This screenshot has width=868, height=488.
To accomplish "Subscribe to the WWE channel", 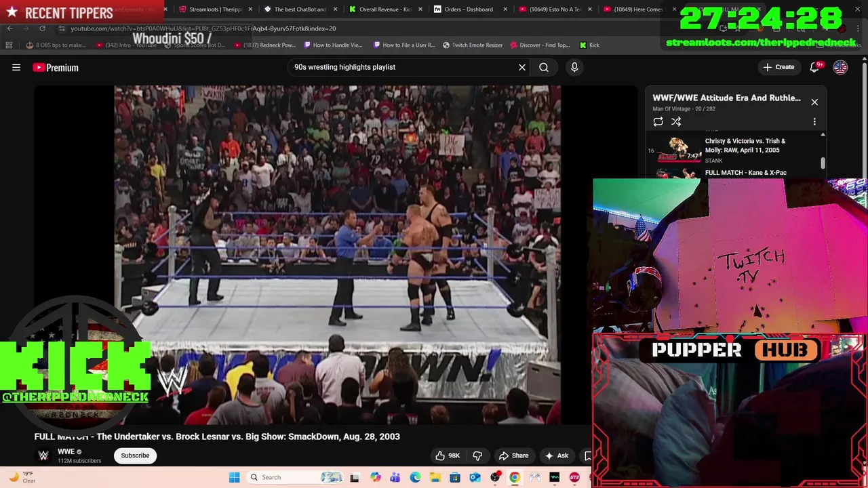I will coord(135,455).
